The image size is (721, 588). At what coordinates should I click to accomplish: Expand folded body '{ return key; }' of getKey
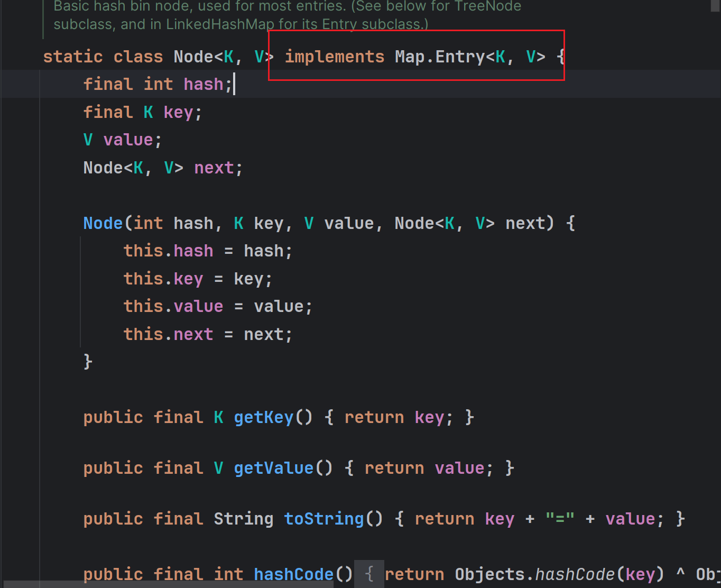[x=399, y=417]
